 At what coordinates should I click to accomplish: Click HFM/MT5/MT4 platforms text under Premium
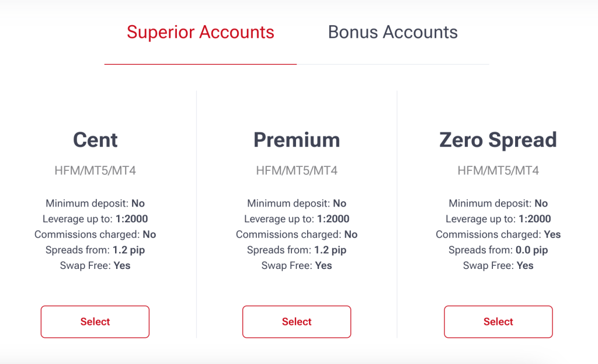pyautogui.click(x=297, y=171)
